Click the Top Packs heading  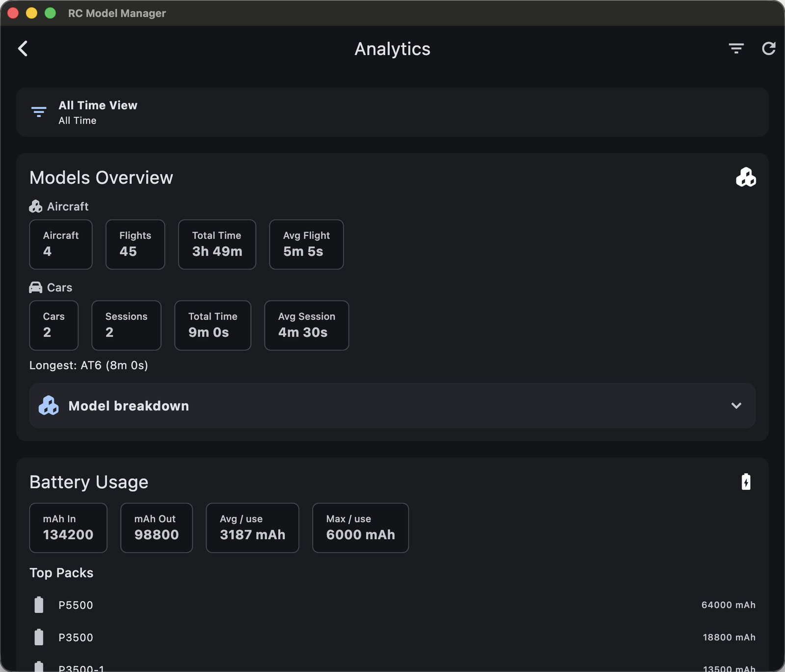click(61, 573)
